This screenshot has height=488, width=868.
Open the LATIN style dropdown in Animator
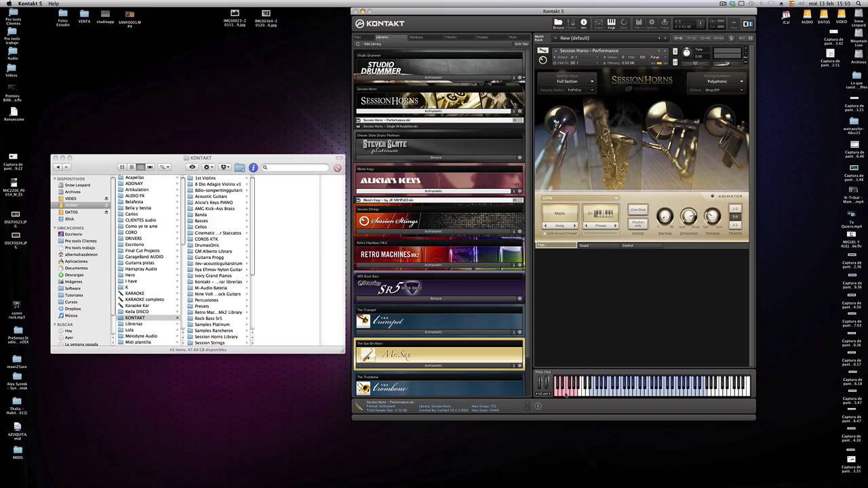coord(580,198)
